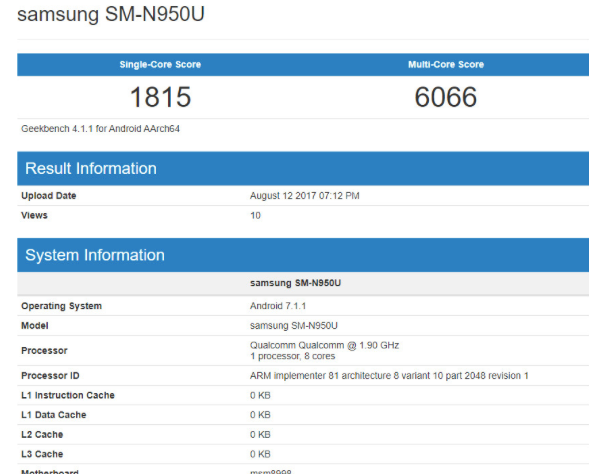The width and height of the screenshot is (605, 474).
Task: Click the System Information section header
Action: click(x=303, y=255)
